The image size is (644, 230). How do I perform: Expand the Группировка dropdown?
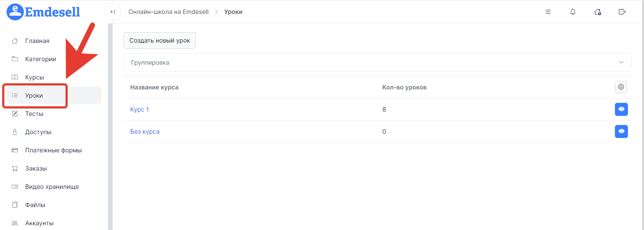[377, 62]
